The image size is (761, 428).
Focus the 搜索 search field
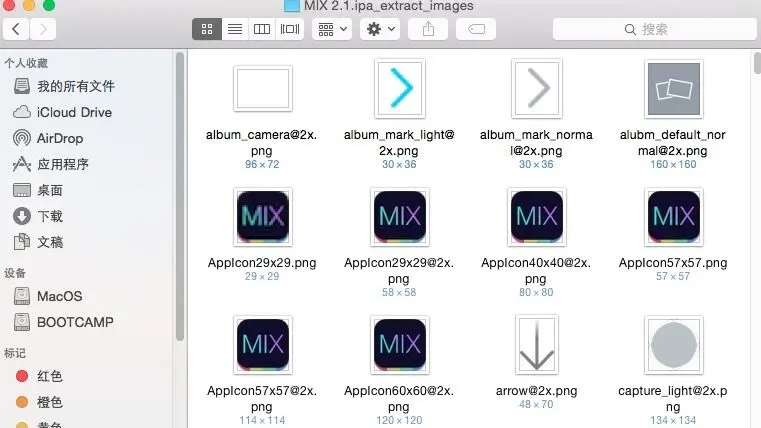655,29
